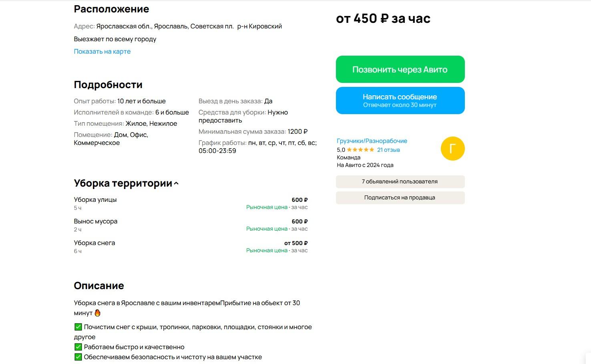Click the yellow seller avatar icon
The image size is (591, 364).
pos(452,149)
